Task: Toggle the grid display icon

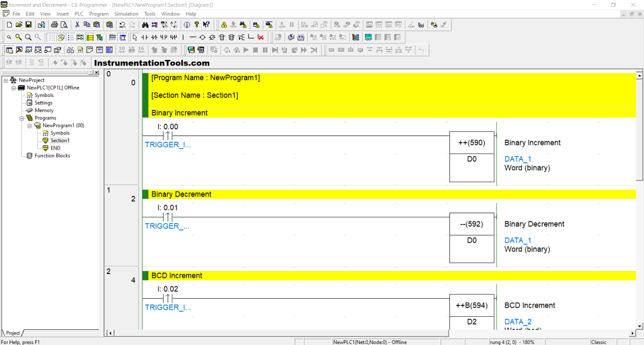Action: coord(51,37)
